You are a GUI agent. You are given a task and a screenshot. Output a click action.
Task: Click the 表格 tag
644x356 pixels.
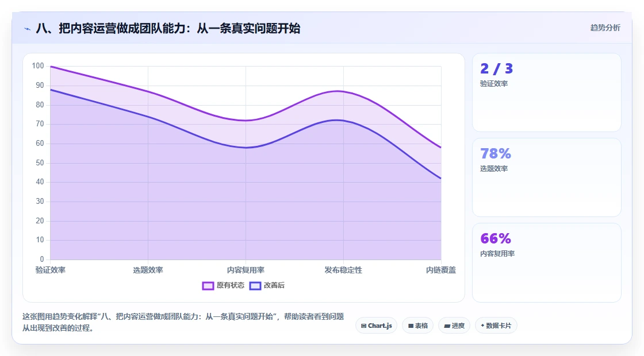pos(417,326)
